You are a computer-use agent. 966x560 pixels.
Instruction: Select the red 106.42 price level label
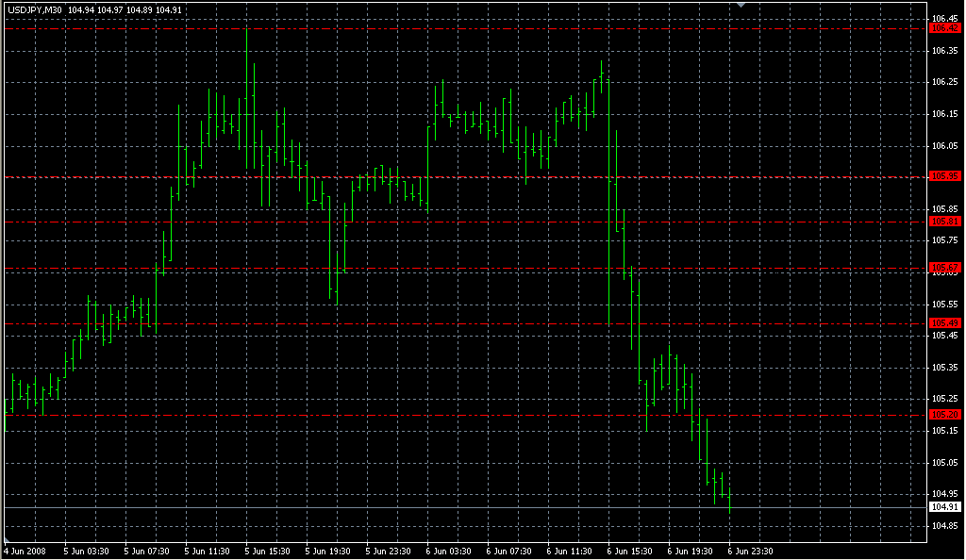tap(944, 28)
